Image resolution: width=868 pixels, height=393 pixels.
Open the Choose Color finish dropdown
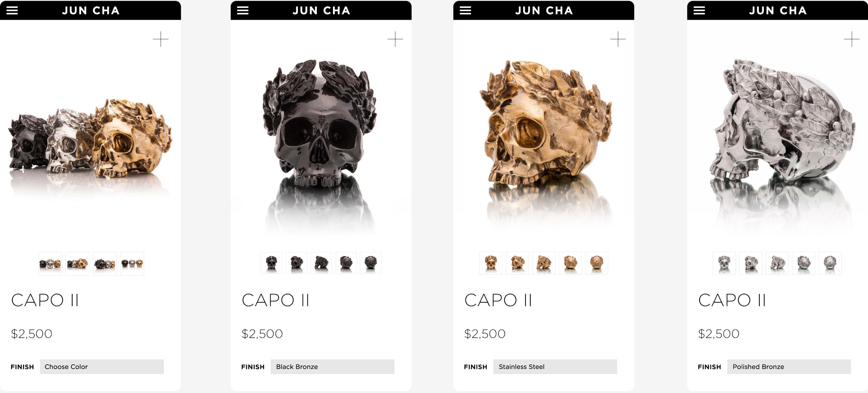pos(102,367)
